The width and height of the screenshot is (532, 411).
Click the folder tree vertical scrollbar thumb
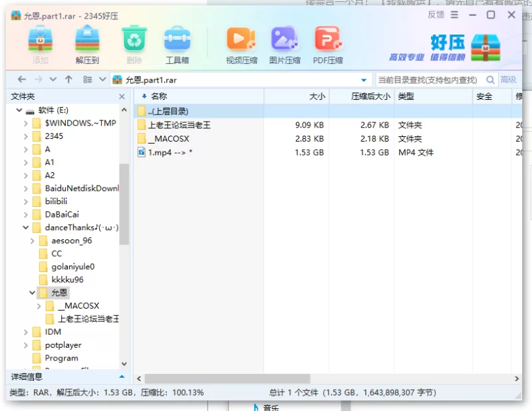pos(124,204)
